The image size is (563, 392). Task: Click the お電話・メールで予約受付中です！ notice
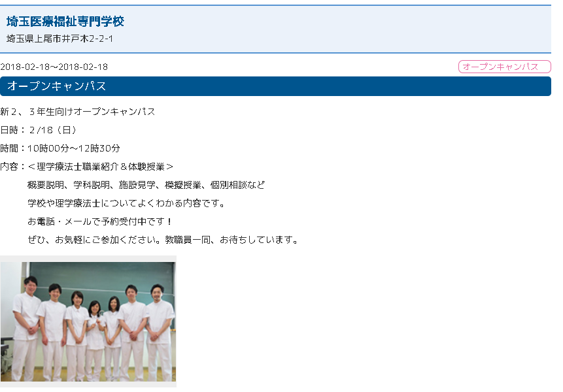pyautogui.click(x=99, y=221)
